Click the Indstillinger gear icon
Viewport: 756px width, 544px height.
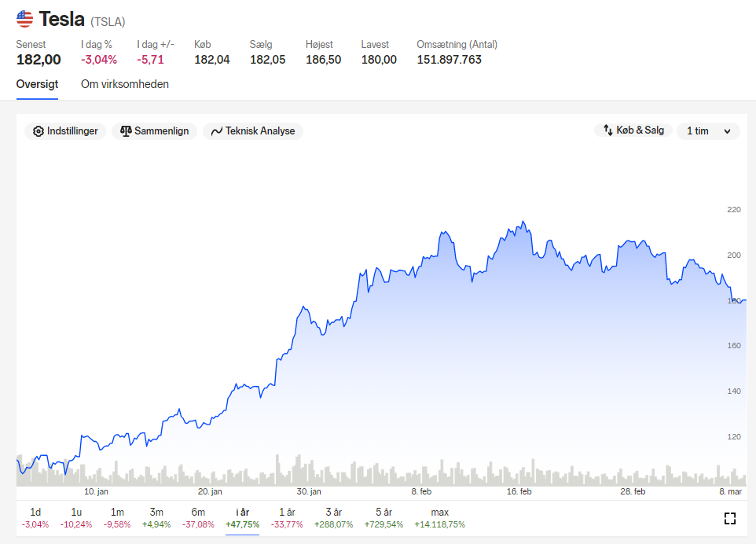[x=38, y=131]
